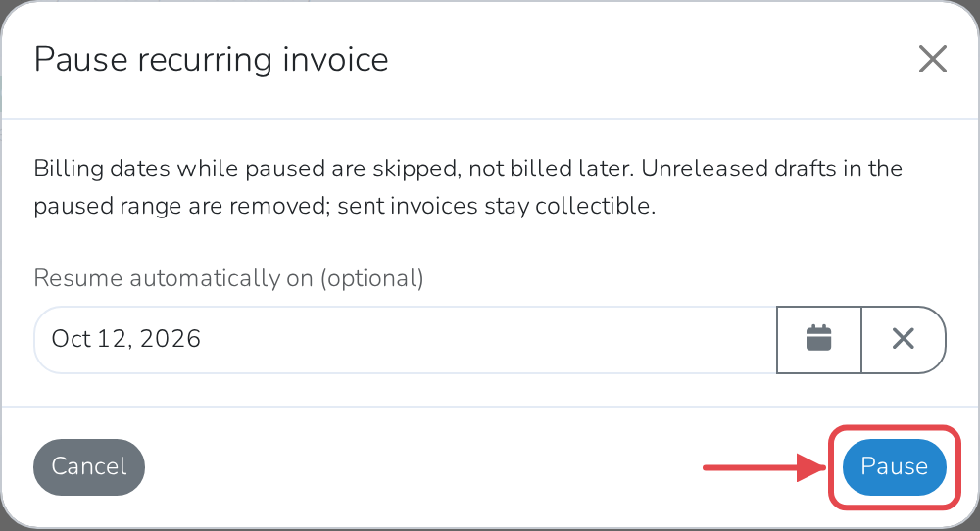
Task: Click the gray X at dialog top-right
Action: (933, 60)
